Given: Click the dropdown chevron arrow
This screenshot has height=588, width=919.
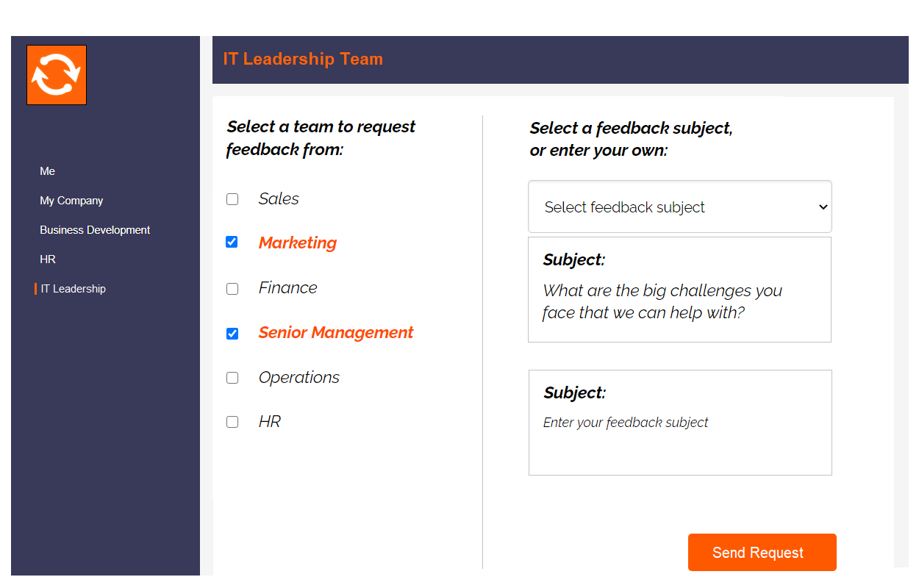Looking at the screenshot, I should tap(823, 207).
